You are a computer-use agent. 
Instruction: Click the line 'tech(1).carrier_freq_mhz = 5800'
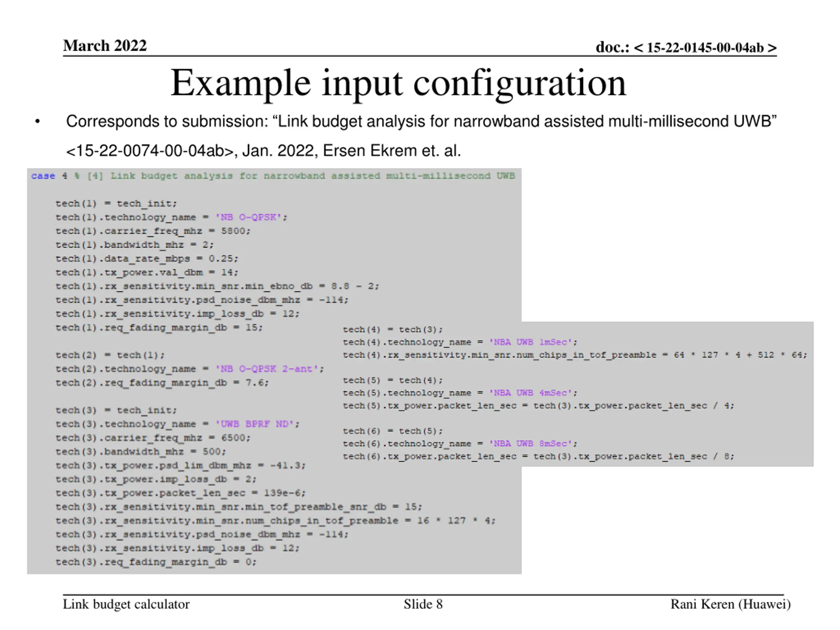coord(153,231)
